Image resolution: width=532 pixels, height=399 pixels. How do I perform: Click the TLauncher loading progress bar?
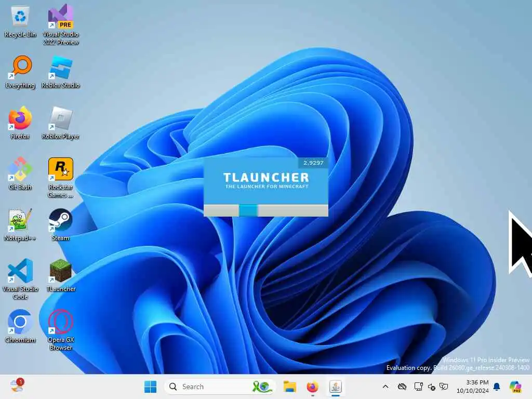(266, 210)
